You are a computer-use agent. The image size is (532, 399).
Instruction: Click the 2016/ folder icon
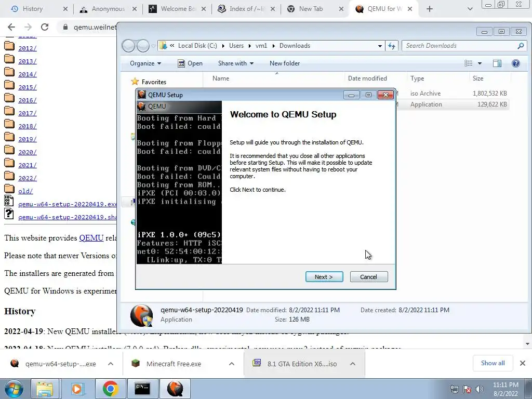pyautogui.click(x=9, y=98)
